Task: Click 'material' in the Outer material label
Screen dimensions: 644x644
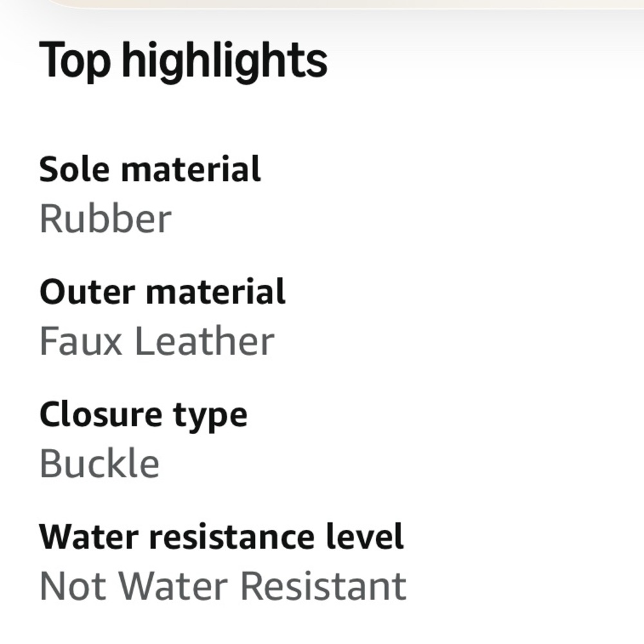Action: (216, 292)
